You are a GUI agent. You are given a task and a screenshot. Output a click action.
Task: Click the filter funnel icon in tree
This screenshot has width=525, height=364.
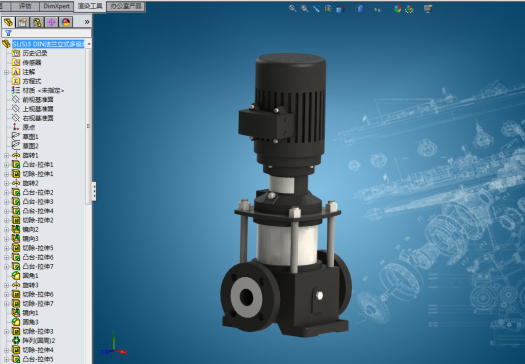point(8,33)
